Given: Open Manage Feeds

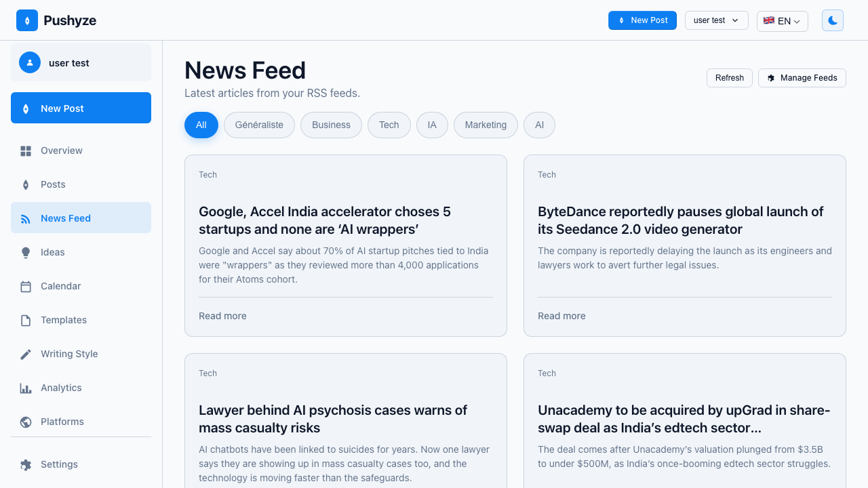Looking at the screenshot, I should click(802, 78).
